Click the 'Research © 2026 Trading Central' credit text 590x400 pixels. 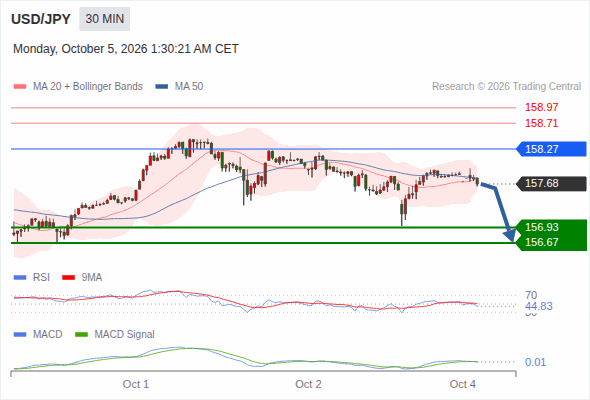pyautogui.click(x=506, y=87)
